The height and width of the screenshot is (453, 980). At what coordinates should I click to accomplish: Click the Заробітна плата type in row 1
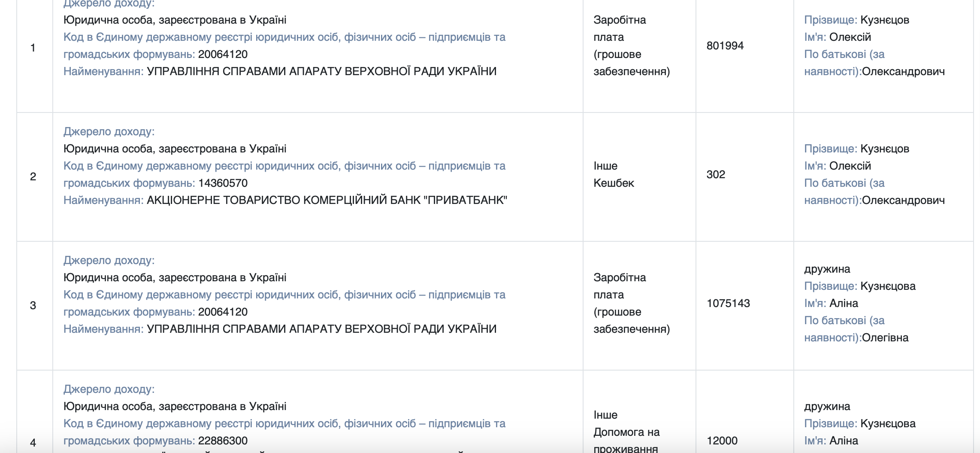click(632, 46)
